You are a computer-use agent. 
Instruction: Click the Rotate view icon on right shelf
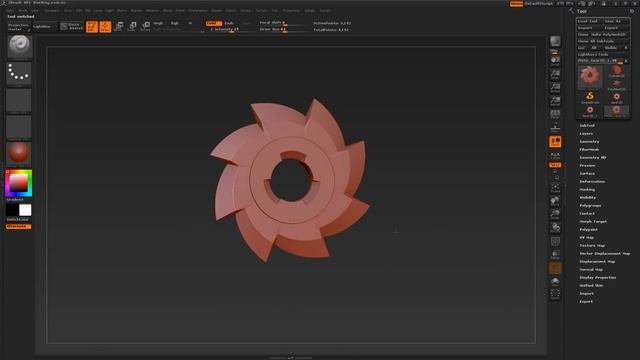point(555,228)
